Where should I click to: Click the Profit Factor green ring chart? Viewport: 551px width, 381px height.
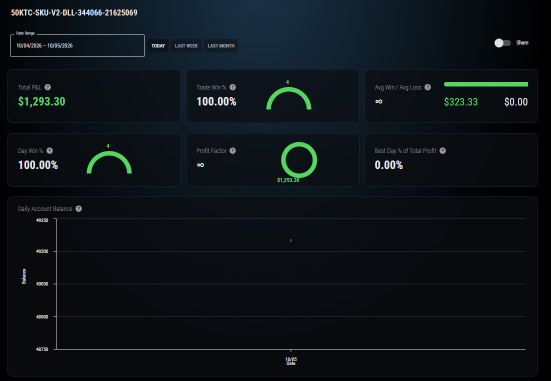click(x=299, y=160)
